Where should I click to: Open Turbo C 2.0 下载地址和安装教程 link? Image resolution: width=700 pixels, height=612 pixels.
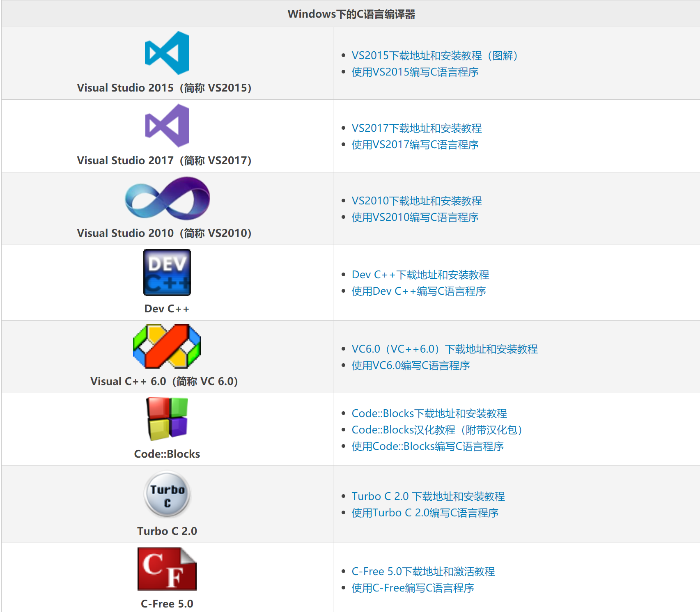(428, 496)
